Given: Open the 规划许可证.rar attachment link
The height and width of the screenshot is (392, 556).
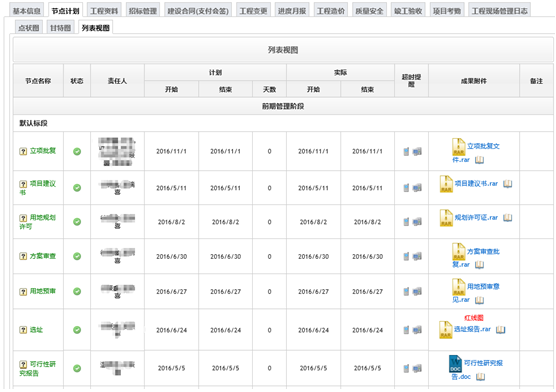Looking at the screenshot, I should 476,217.
